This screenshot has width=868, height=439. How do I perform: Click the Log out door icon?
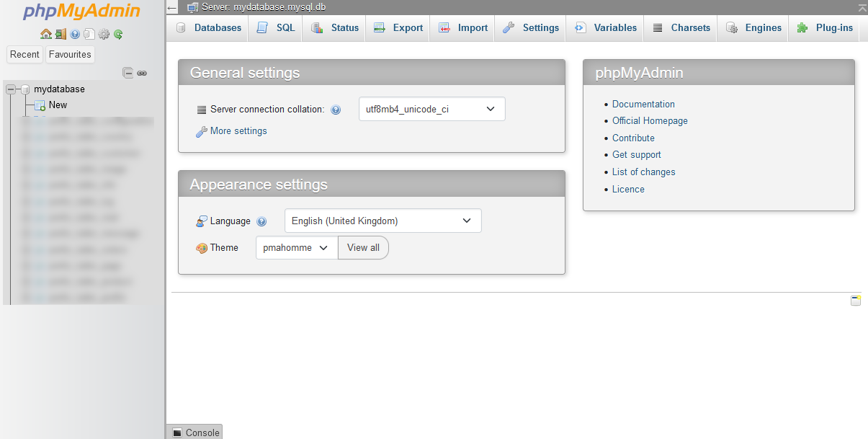61,34
